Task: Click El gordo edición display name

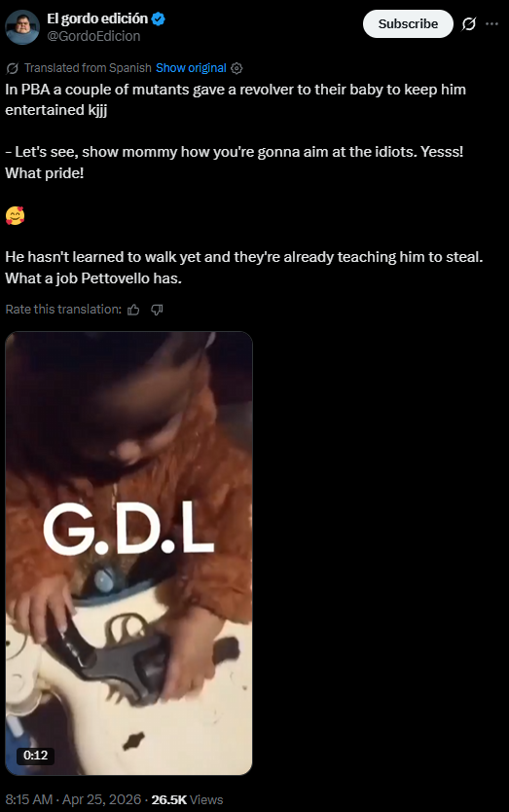Action: [x=97, y=18]
